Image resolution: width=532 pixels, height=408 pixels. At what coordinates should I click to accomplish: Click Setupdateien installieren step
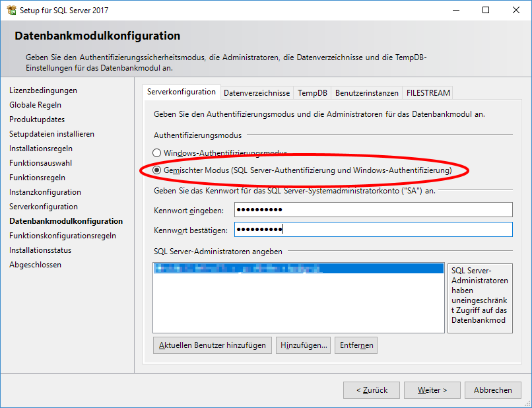tap(51, 134)
